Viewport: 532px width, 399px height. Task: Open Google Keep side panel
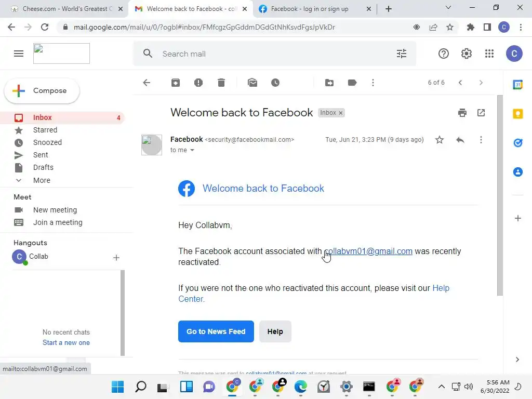pos(518,114)
